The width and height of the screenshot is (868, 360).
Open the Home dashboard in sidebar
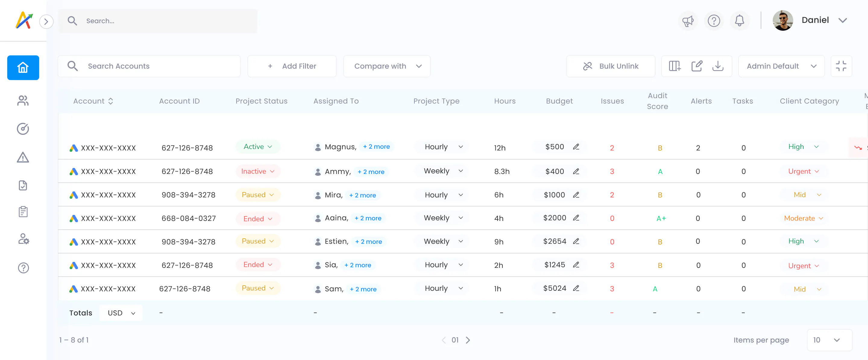23,67
